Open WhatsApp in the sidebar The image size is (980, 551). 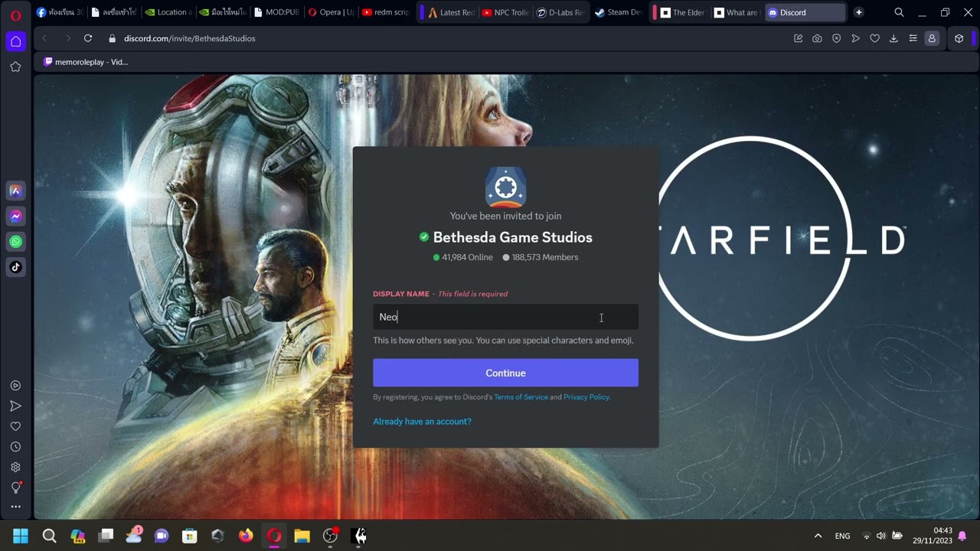(15, 242)
